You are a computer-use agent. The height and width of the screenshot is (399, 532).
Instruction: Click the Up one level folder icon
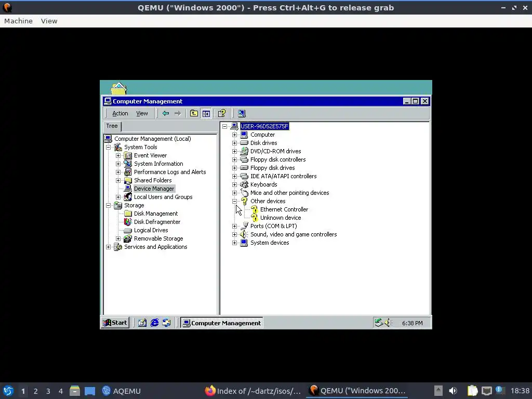pos(194,113)
